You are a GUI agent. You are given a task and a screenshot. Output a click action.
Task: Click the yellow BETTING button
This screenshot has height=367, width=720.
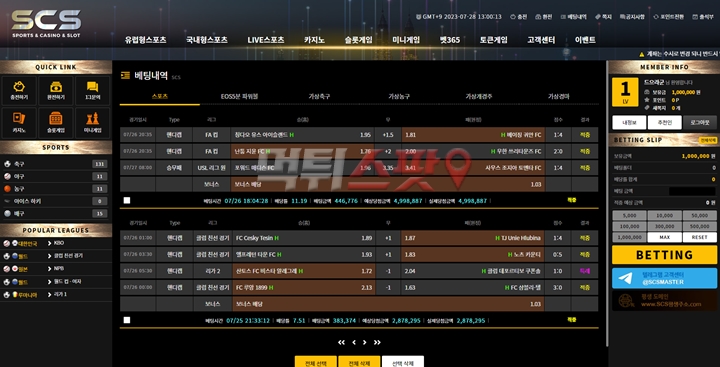(664, 254)
